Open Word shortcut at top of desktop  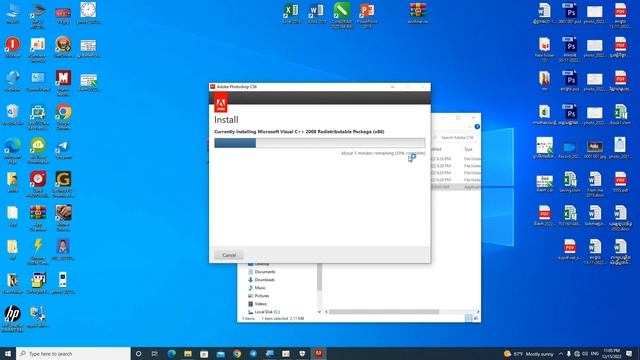316,13
